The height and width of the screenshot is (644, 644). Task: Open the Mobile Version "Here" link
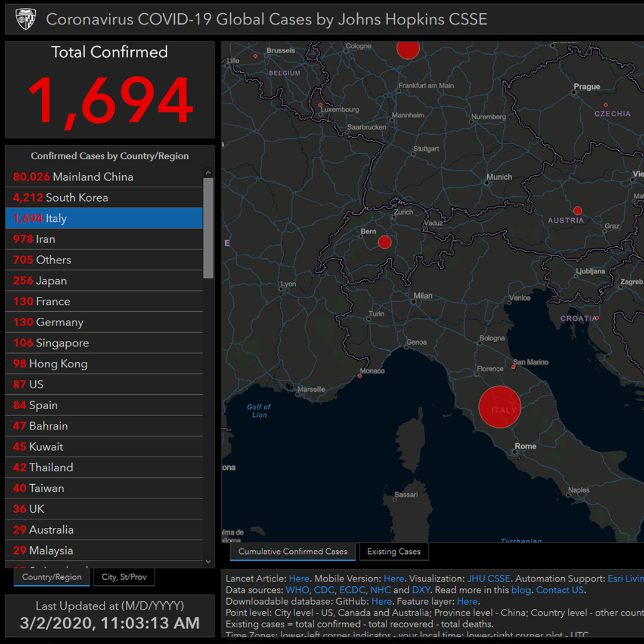point(394,578)
